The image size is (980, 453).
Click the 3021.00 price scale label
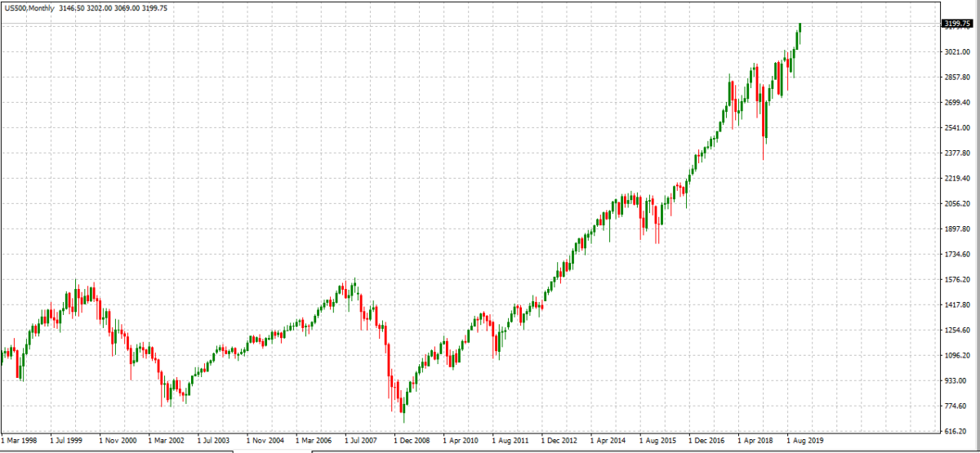[x=955, y=51]
